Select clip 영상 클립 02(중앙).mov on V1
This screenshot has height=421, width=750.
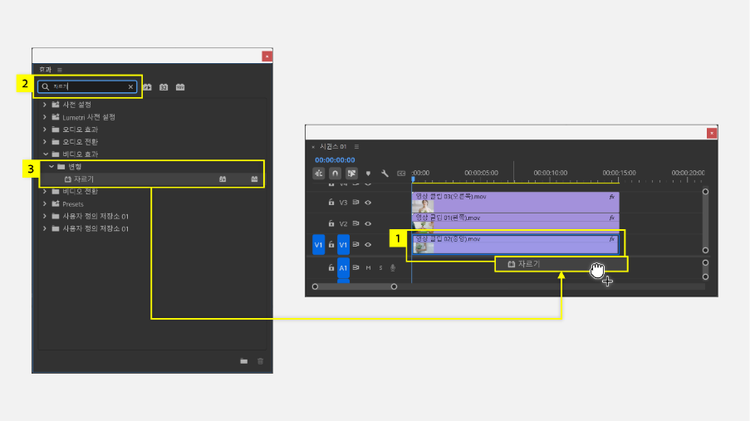pyautogui.click(x=516, y=244)
